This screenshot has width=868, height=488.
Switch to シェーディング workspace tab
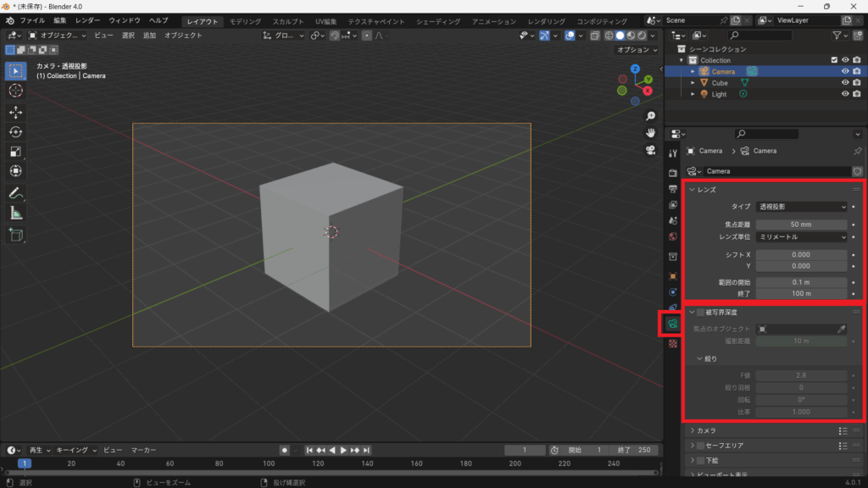438,21
